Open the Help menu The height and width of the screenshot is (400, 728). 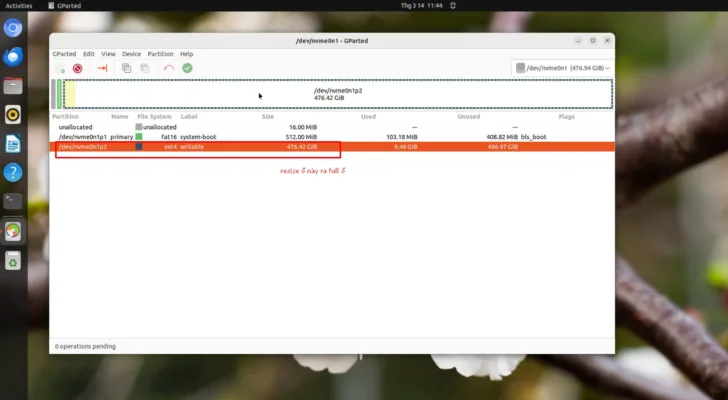pyautogui.click(x=187, y=54)
